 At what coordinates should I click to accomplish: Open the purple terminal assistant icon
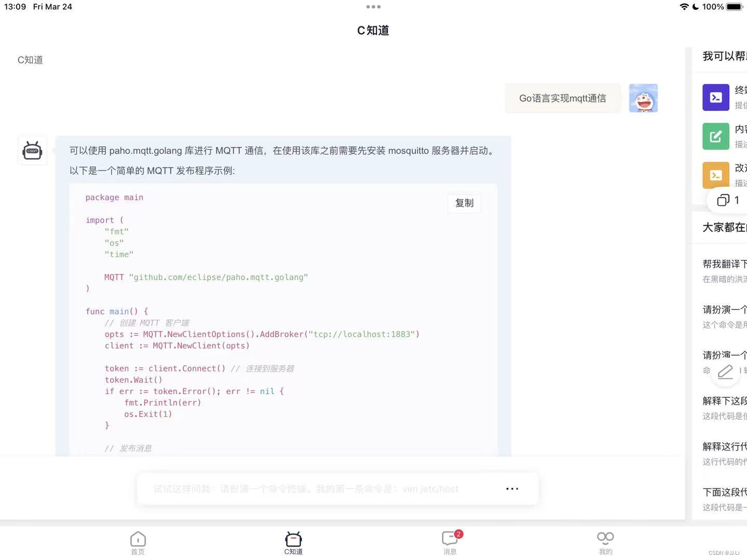[716, 97]
